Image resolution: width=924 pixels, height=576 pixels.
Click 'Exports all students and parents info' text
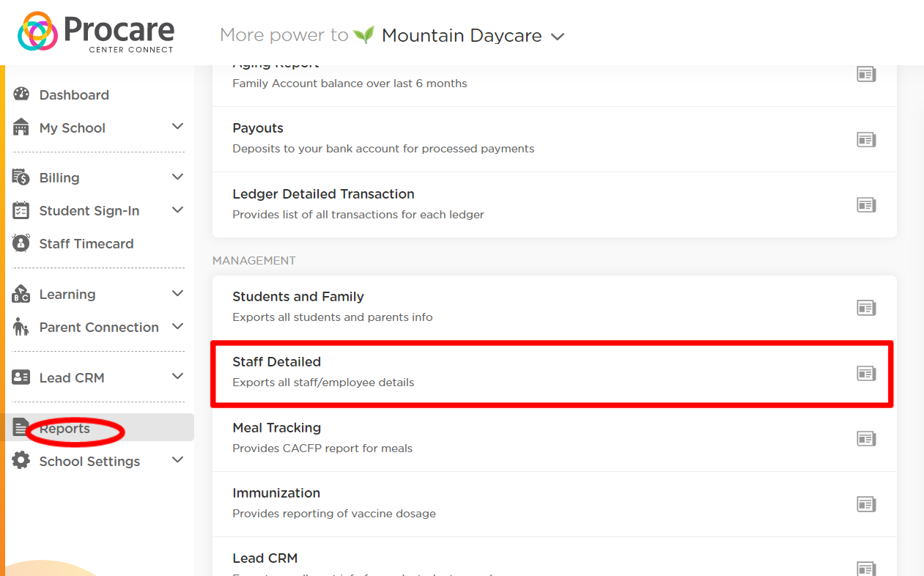333,317
